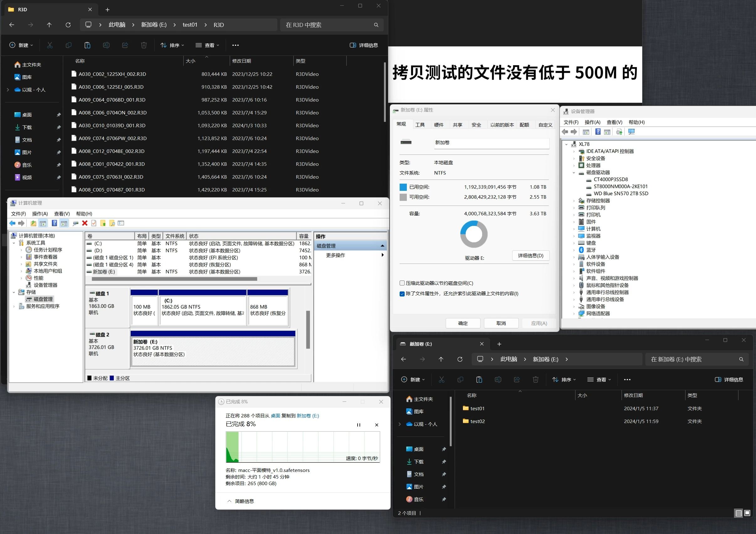The width and height of the screenshot is (756, 534).
Task: Expand IDE ATA/ATAPI 控制器 node
Action: pos(574,151)
